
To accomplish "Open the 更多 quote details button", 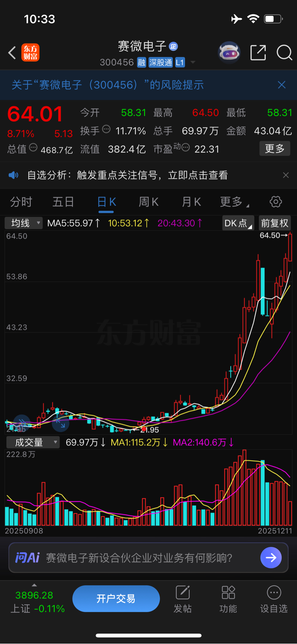I will [275, 148].
